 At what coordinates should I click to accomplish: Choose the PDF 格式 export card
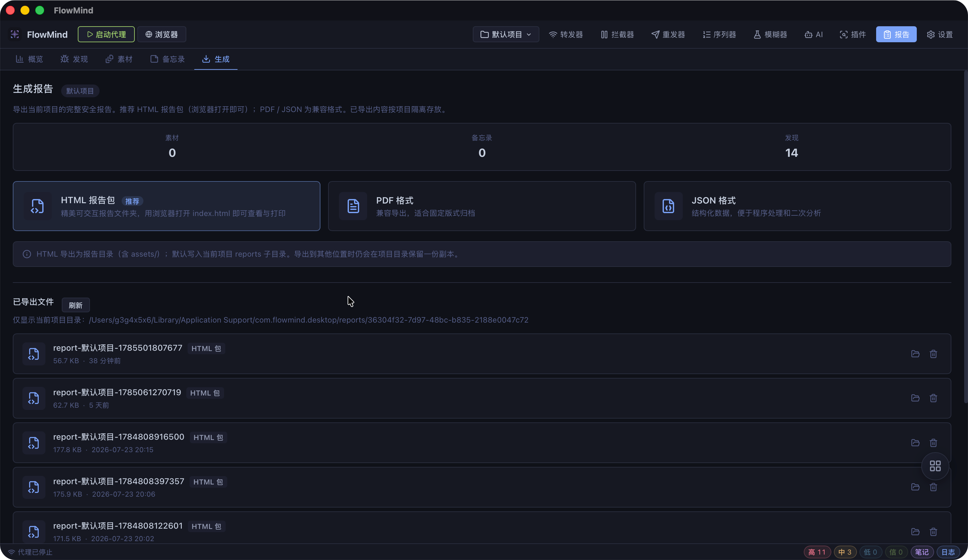pyautogui.click(x=482, y=206)
